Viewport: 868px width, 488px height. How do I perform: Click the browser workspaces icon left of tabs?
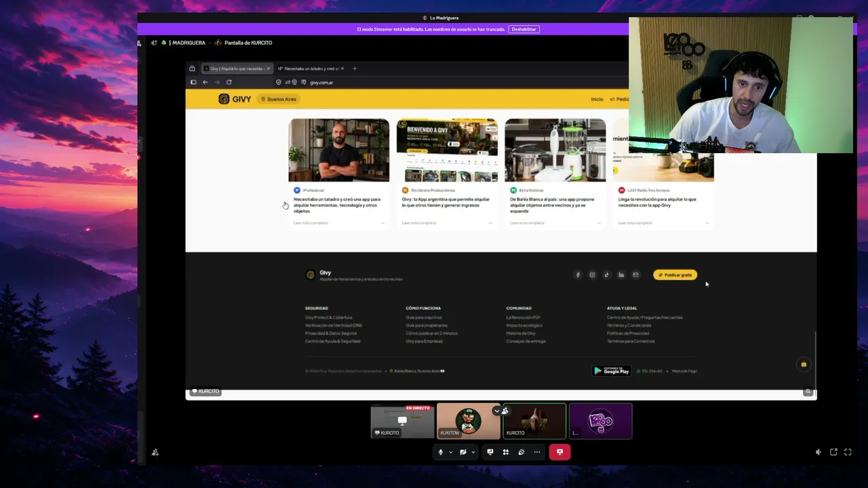pyautogui.click(x=193, y=68)
